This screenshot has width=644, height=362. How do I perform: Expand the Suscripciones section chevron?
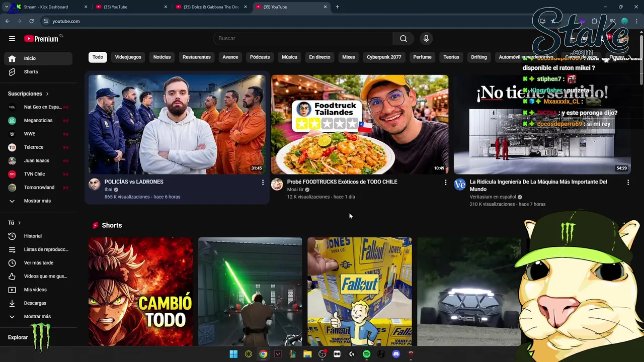coord(47,94)
